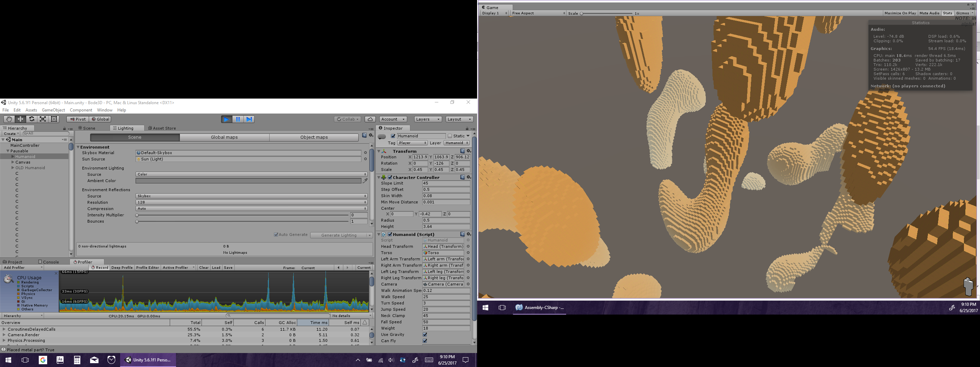Screen dimensions: 980x367
Task: Open the Calculator from the taskbar
Action: tap(77, 360)
